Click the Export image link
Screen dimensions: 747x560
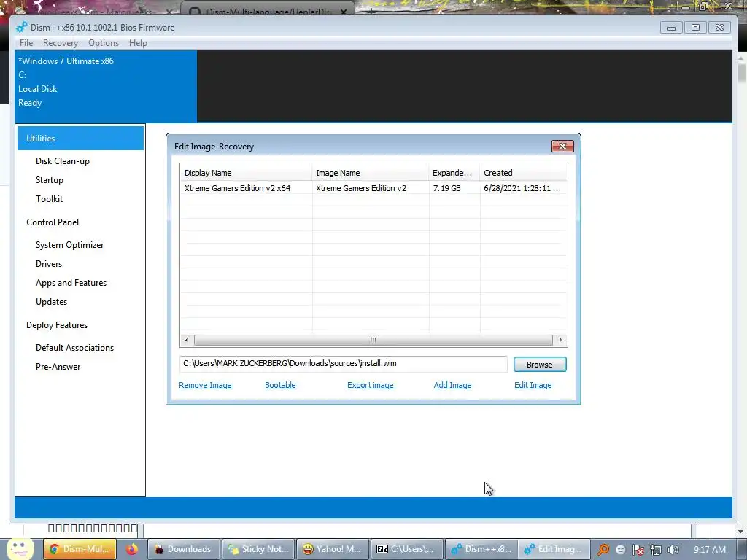click(370, 385)
